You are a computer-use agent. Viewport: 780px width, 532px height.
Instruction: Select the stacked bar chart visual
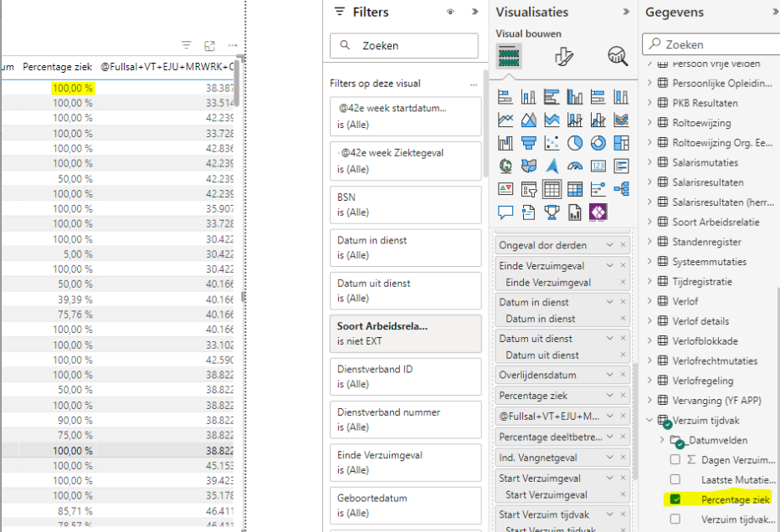point(505,97)
